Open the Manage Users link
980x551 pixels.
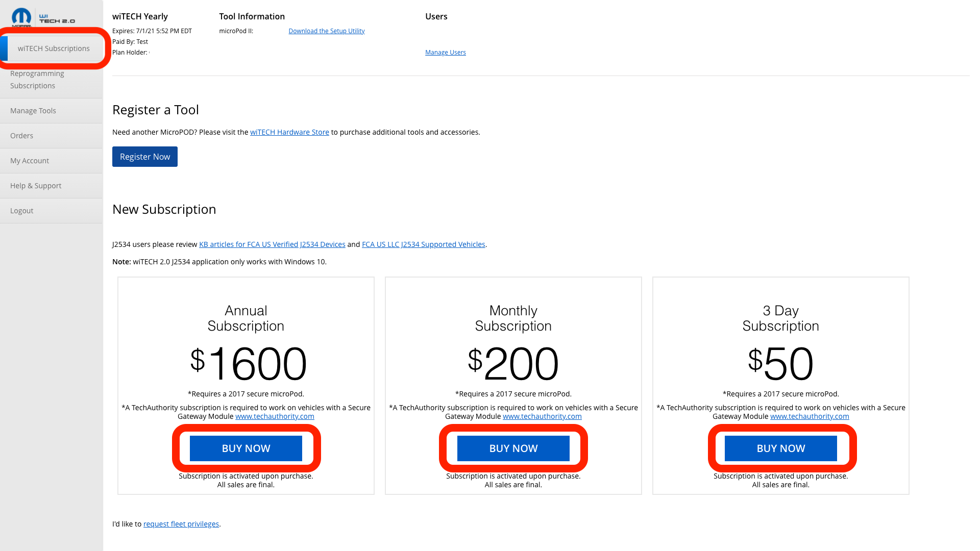click(x=446, y=53)
